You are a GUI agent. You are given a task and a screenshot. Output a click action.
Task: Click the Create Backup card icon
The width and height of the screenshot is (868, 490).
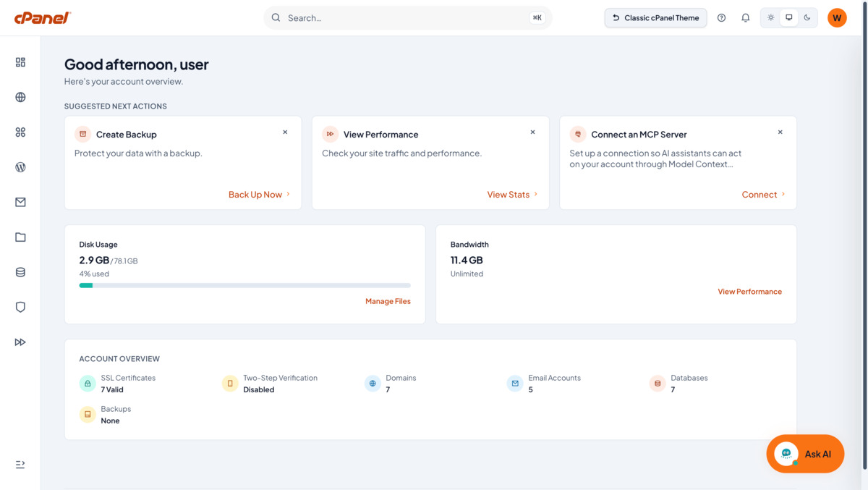point(83,134)
